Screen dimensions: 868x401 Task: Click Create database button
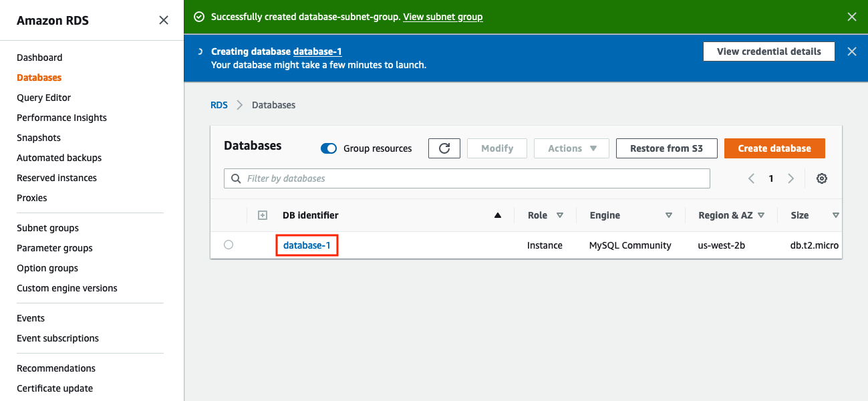(774, 148)
